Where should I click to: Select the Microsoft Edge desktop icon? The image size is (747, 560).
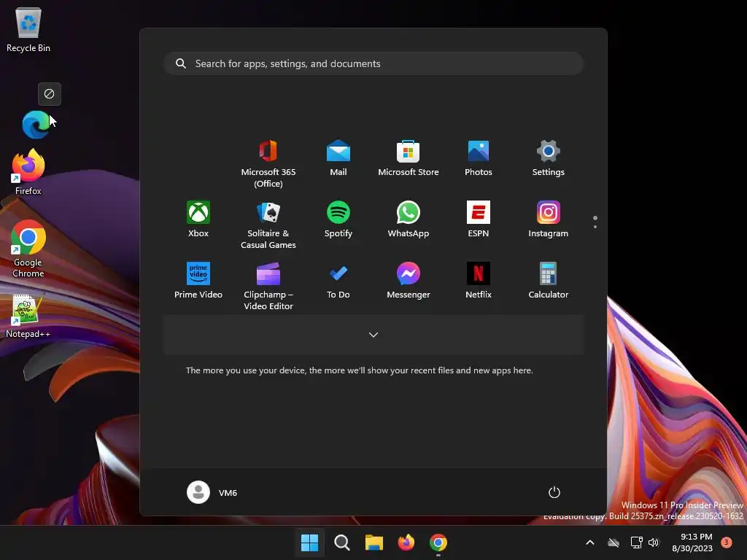pos(36,125)
